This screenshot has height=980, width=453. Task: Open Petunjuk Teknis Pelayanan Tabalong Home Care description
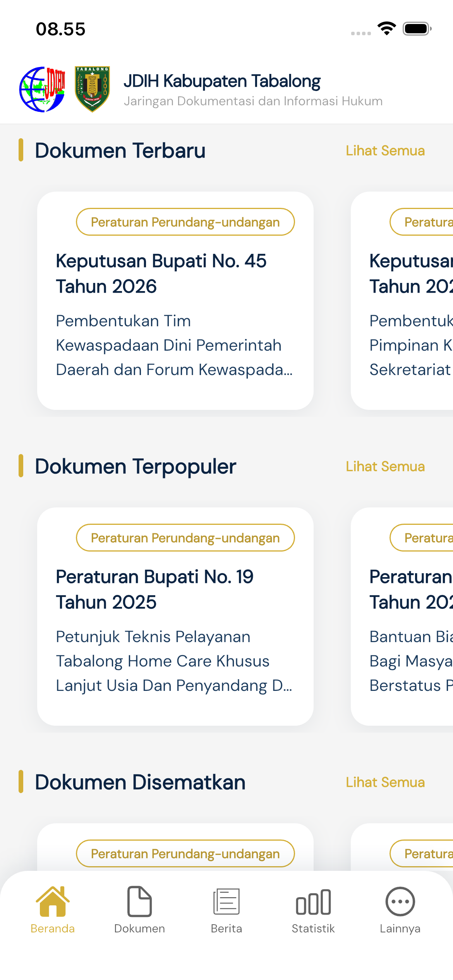pos(174,661)
